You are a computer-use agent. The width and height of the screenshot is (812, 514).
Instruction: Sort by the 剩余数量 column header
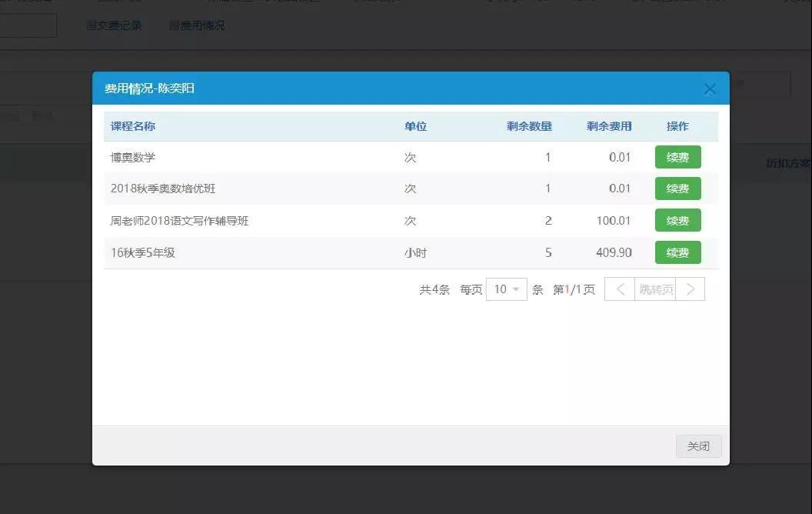pyautogui.click(x=529, y=126)
